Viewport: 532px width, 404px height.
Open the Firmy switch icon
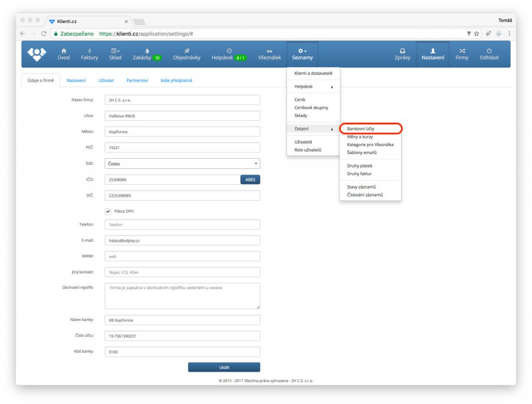[462, 51]
